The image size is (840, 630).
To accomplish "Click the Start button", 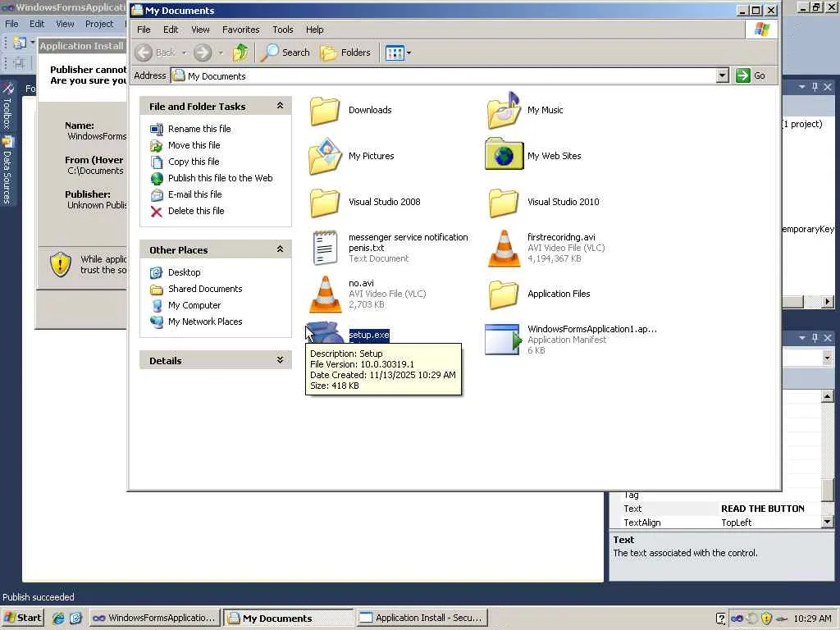I will (22, 618).
